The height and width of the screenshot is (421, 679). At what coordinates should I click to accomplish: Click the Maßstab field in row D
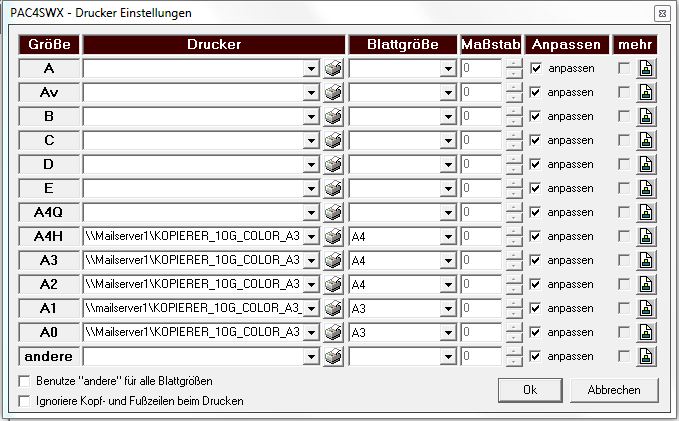[x=482, y=164]
